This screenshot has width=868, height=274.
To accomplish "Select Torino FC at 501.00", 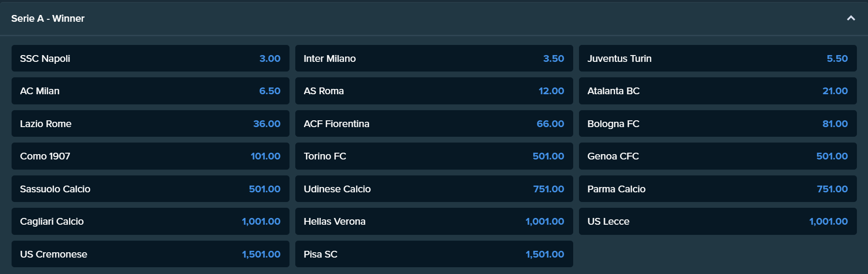I will [434, 156].
